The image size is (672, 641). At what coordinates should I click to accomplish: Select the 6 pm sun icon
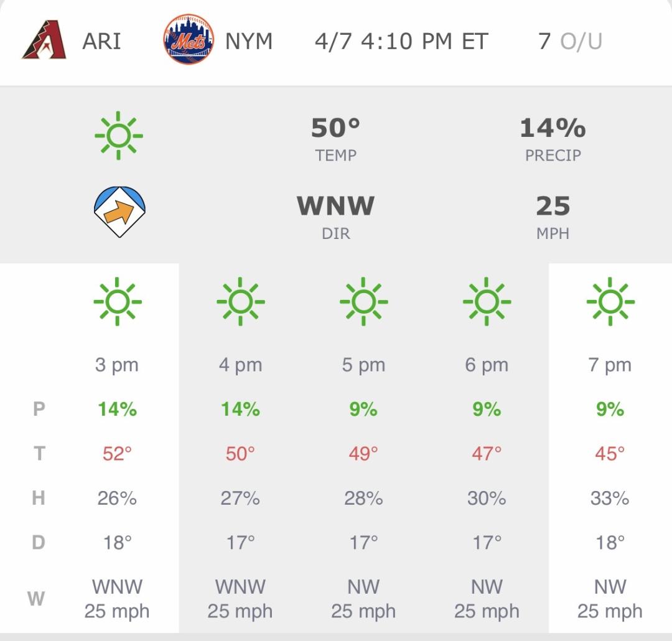(487, 302)
